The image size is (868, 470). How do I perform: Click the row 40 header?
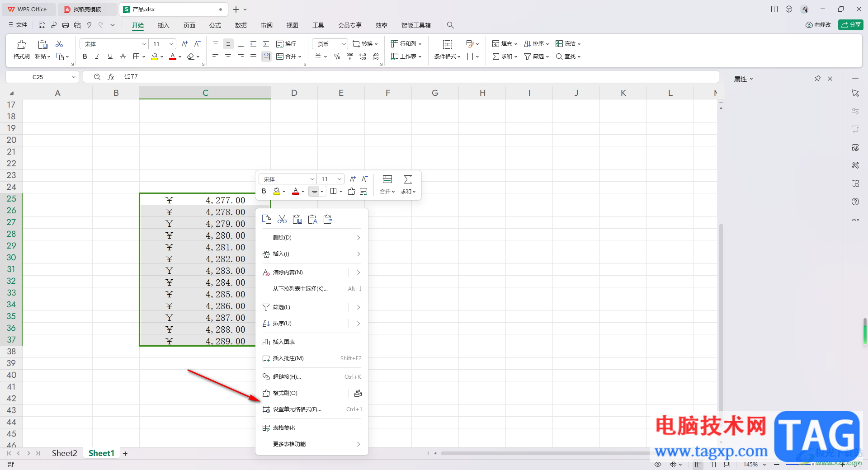(x=11, y=375)
